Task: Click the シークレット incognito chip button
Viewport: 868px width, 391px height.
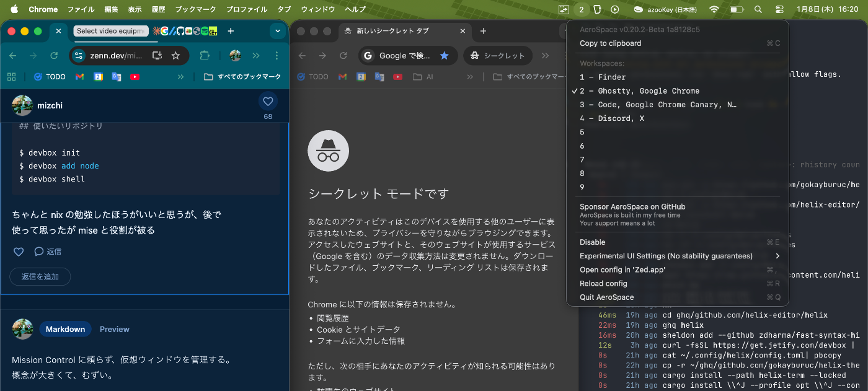Action: tap(497, 56)
